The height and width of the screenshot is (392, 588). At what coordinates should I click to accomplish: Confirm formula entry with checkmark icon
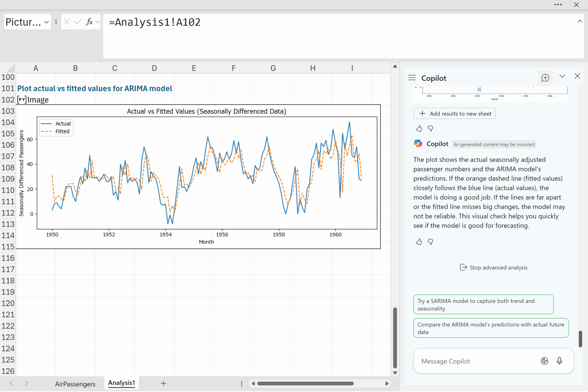pyautogui.click(x=78, y=22)
